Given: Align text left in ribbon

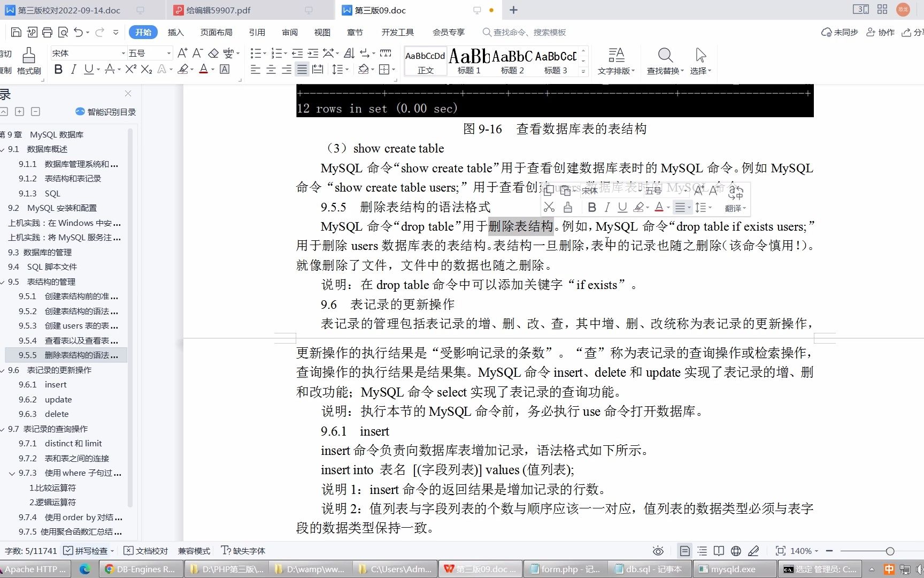Looking at the screenshot, I should pos(256,70).
